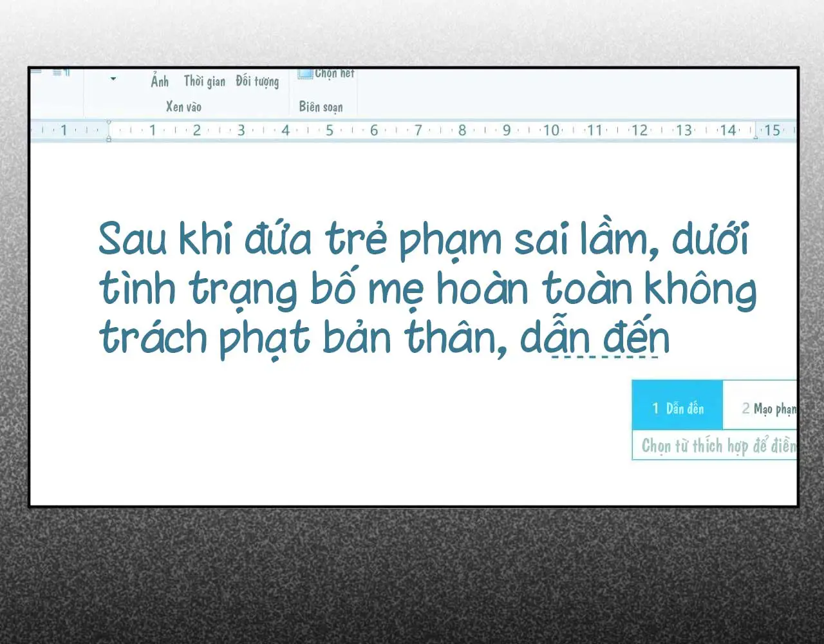Click the ruler at the 10 mark
Screen dimensions: 824x644
coord(551,131)
